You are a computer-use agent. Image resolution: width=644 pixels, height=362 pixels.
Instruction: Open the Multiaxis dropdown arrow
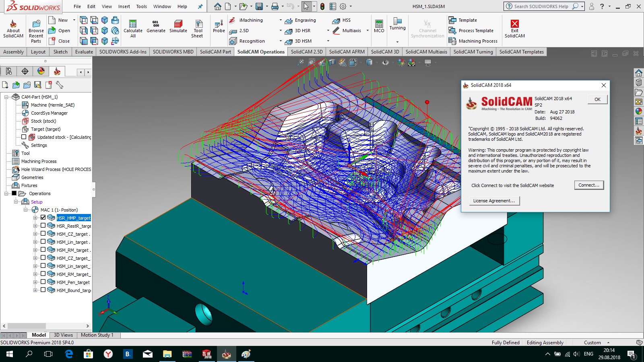pyautogui.click(x=367, y=31)
